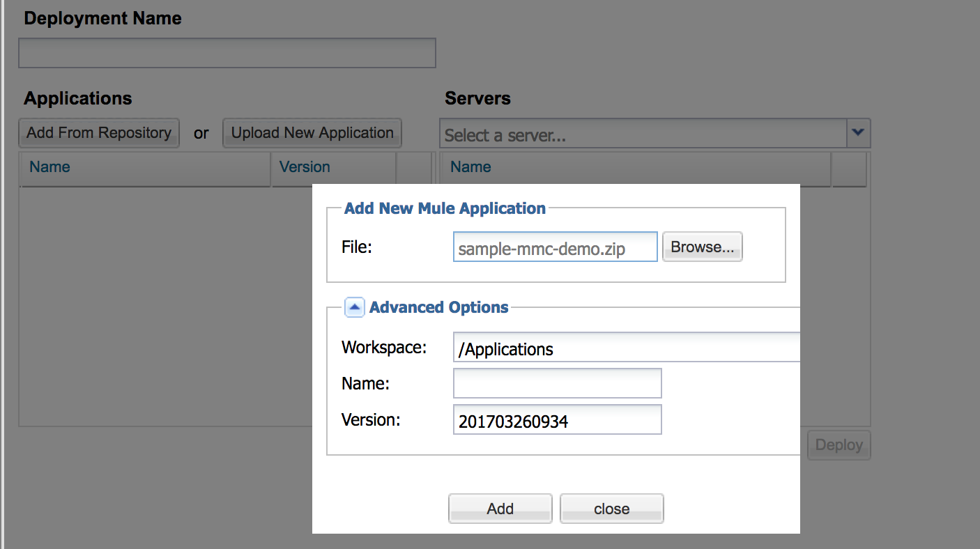Sort by Version column header
The height and width of the screenshot is (549, 980).
tap(333, 168)
